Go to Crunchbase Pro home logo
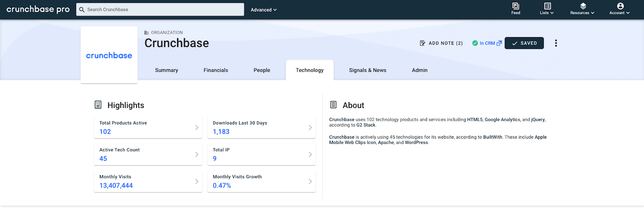The height and width of the screenshot is (212, 644). point(38,9)
